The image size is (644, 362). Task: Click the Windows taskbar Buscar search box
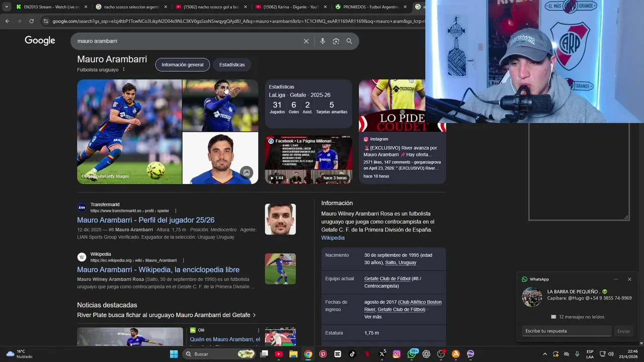pyautogui.click(x=220, y=354)
